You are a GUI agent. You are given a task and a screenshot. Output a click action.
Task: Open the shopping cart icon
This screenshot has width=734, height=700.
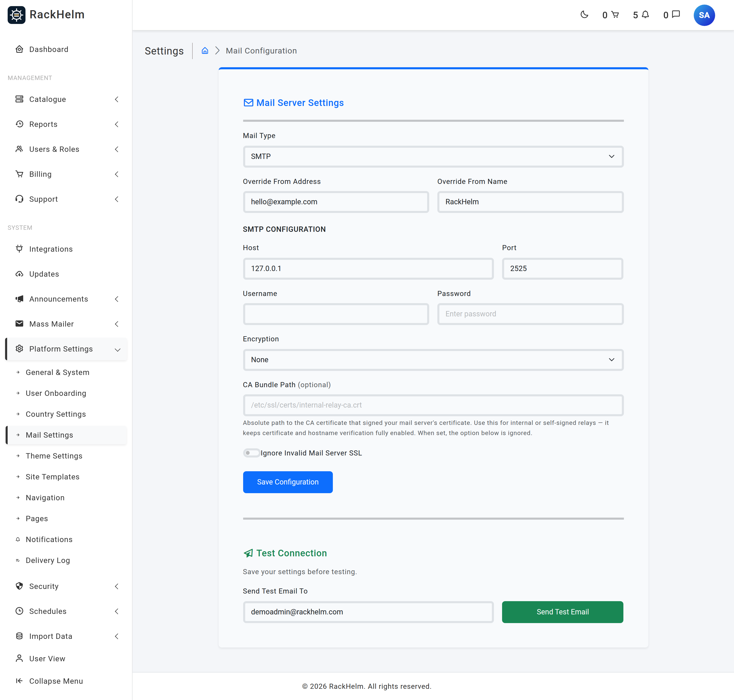615,15
